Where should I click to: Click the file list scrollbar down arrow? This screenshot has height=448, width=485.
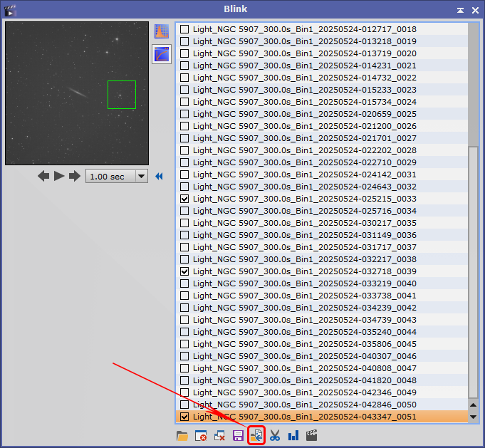[473, 417]
